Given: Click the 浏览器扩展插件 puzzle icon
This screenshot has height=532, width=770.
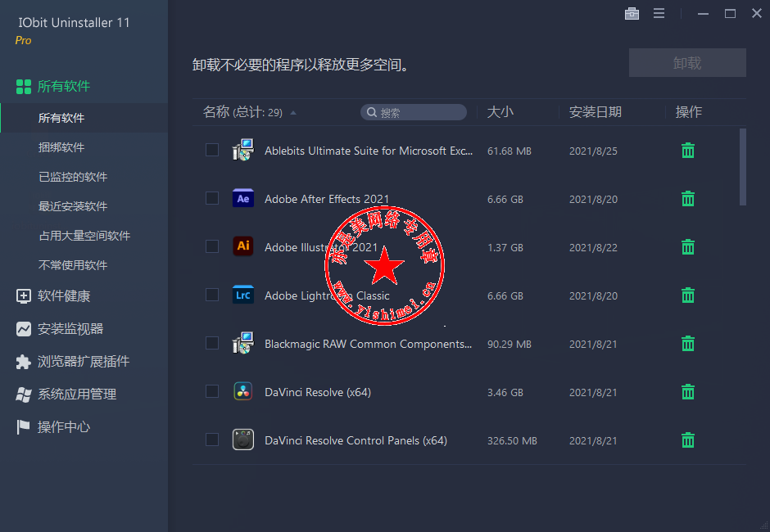Looking at the screenshot, I should click(23, 362).
